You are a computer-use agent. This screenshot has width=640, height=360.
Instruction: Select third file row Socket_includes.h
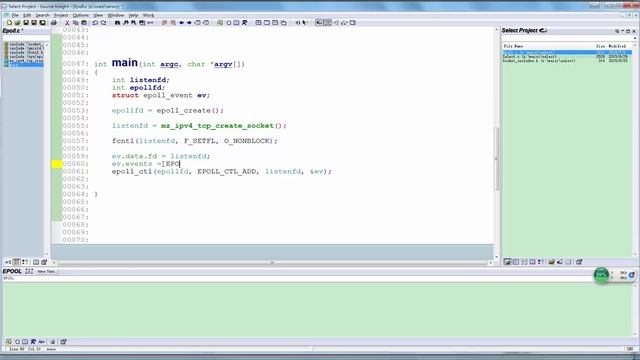567,61
